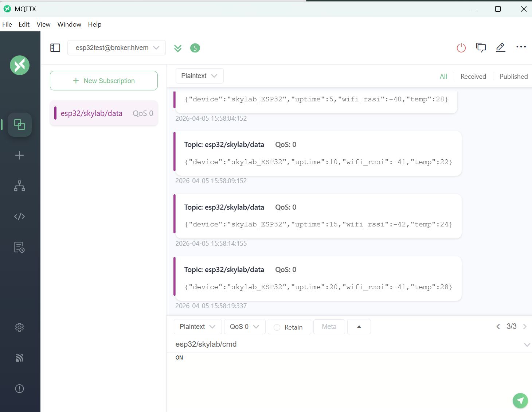This screenshot has height=412, width=532.
Task: Select the esp32/skylab/data subscription
Action: pos(104,113)
